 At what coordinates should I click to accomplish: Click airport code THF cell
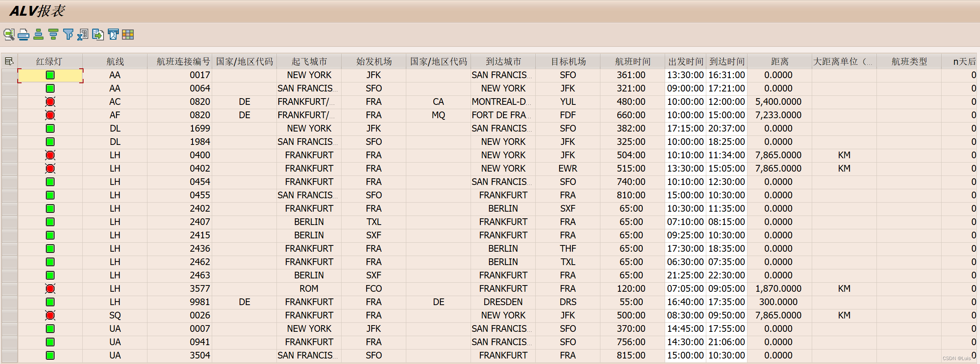coord(568,249)
